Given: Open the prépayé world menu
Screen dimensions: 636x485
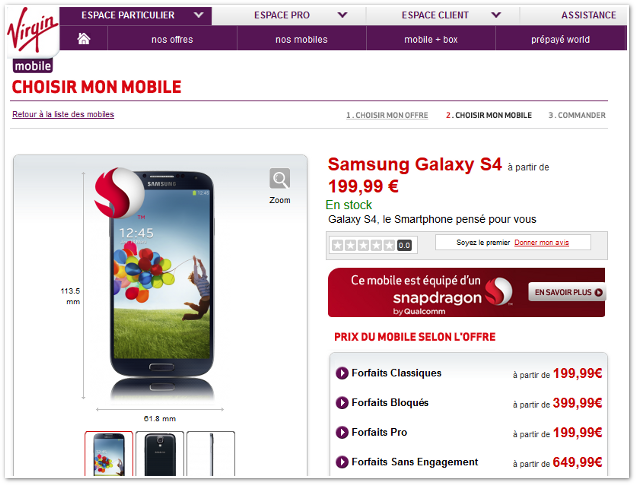Looking at the screenshot, I should click(561, 39).
